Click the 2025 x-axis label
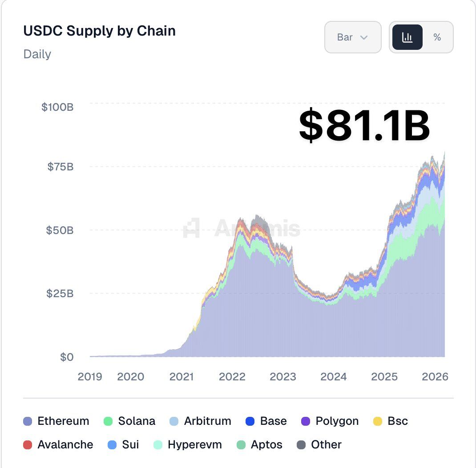Image resolution: width=476 pixels, height=468 pixels. point(384,377)
